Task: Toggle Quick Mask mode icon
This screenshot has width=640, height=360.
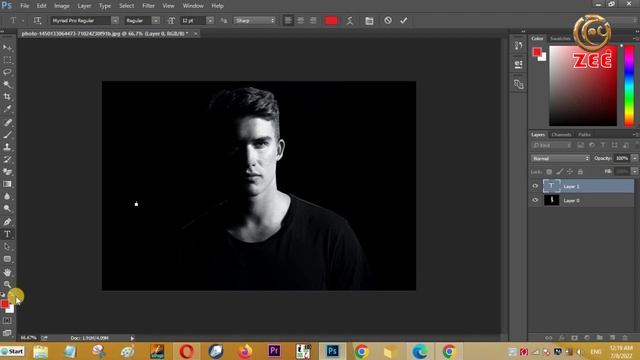Action: point(7,321)
